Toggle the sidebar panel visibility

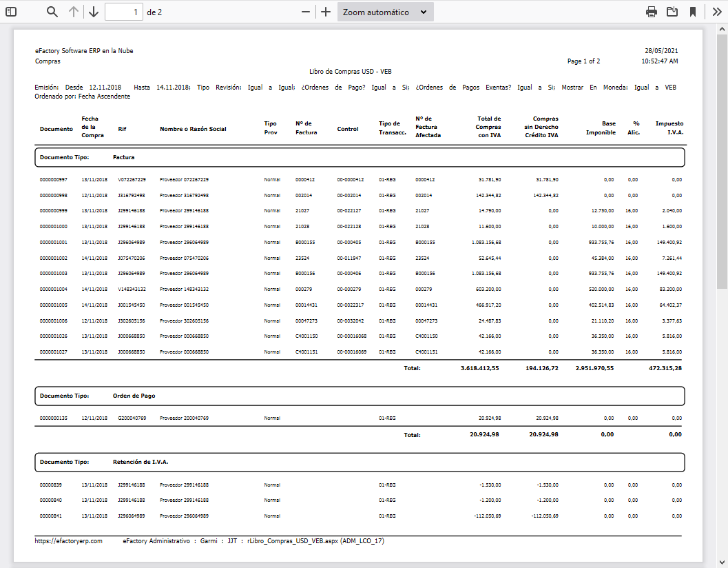pyautogui.click(x=10, y=12)
